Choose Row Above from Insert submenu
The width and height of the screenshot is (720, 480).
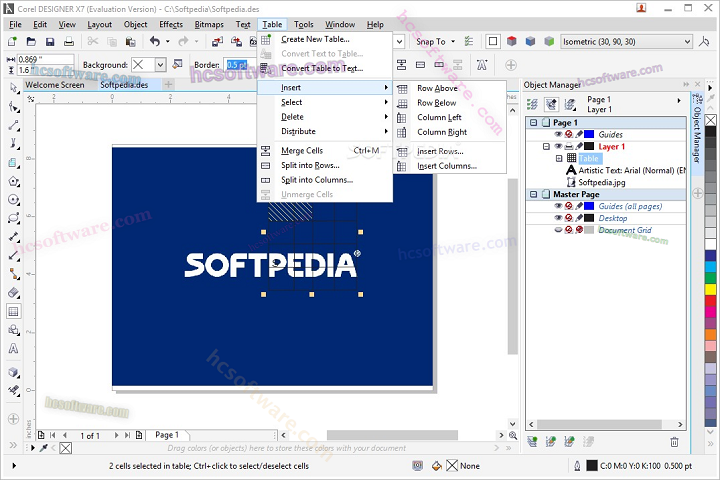point(437,88)
